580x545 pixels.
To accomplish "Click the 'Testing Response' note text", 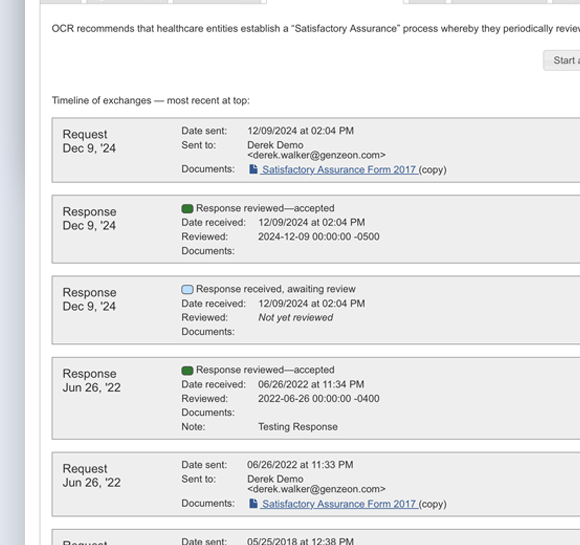I will click(298, 427).
